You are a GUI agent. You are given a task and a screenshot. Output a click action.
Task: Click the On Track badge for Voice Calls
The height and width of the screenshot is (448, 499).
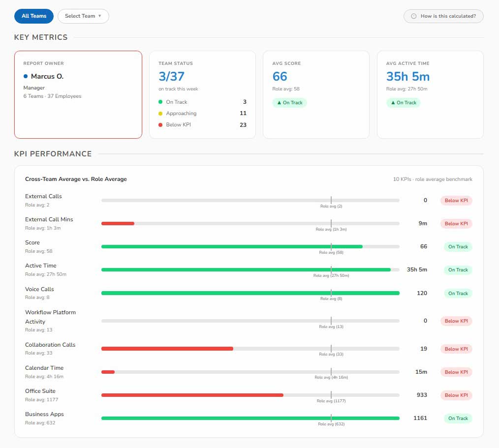458,293
